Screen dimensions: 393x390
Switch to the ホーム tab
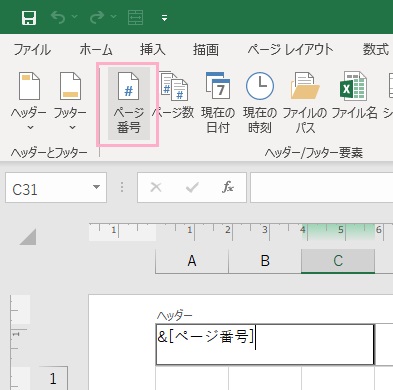tap(96, 50)
